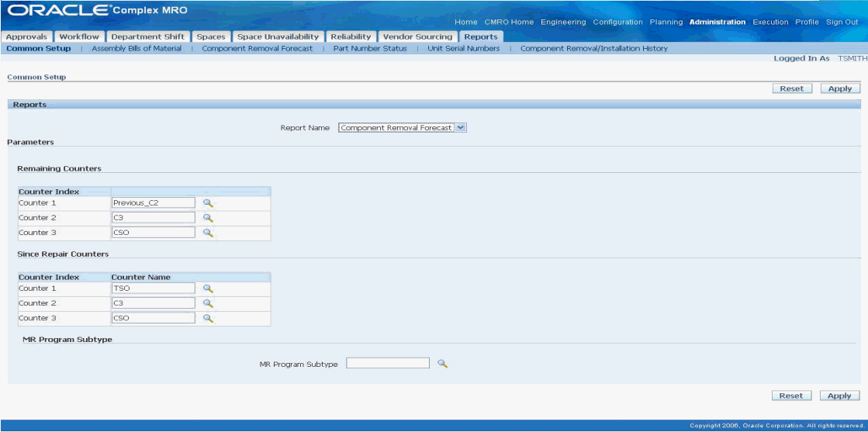Open Engineering in top navigation
The height and width of the screenshot is (432, 868).
pos(563,22)
